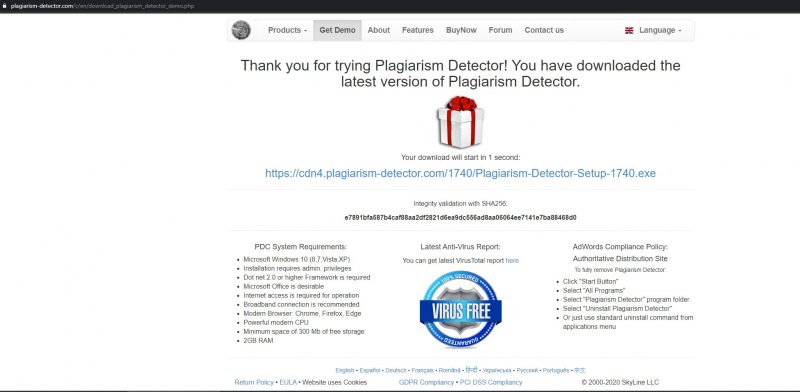The width and height of the screenshot is (800, 392).
Task: Click 'Minimum space of 300 Mb' line
Action: point(304,332)
